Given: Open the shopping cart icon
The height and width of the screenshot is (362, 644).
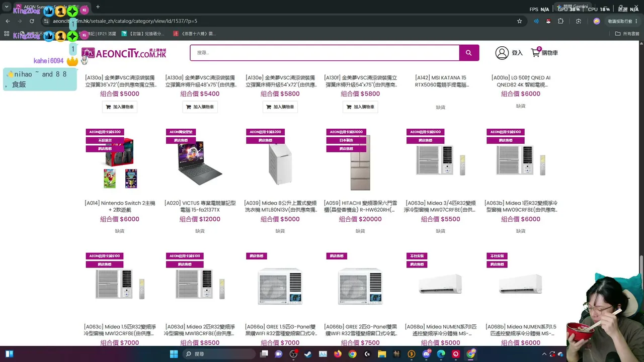Looking at the screenshot, I should click(535, 53).
